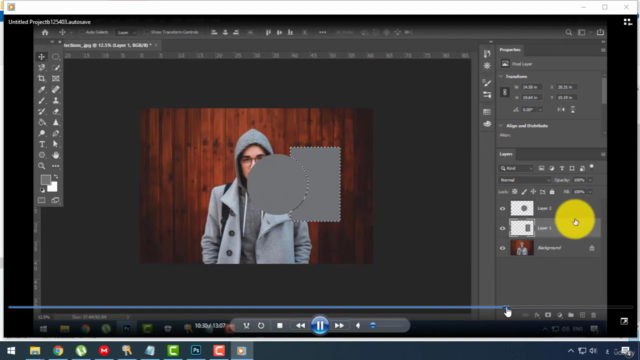The height and width of the screenshot is (360, 640).
Task: Open the Normal blend mode dropdown
Action: click(x=524, y=180)
